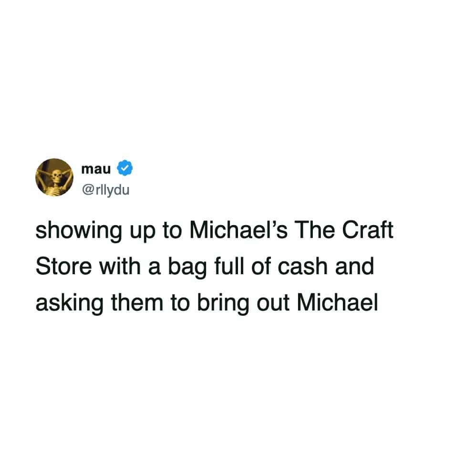Image resolution: width=475 pixels, height=476 pixels.
Task: Open the skeleton profile avatar
Action: [x=54, y=177]
